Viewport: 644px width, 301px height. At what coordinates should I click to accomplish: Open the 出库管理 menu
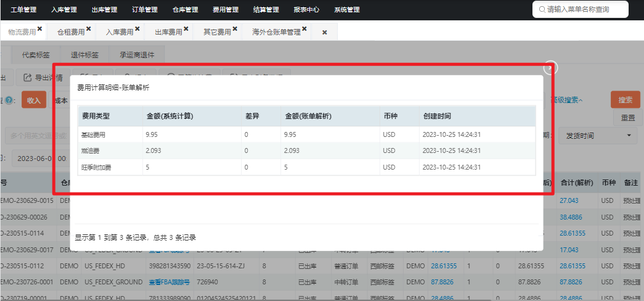[104, 10]
